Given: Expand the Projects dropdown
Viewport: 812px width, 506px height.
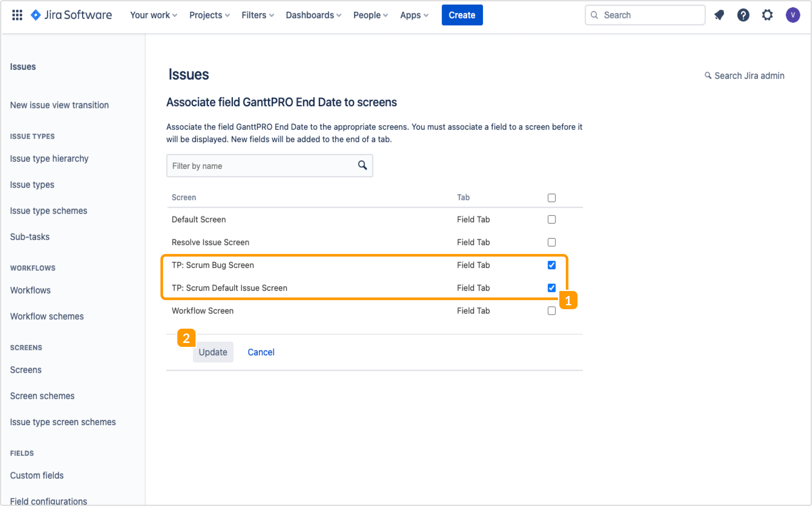Looking at the screenshot, I should pyautogui.click(x=209, y=15).
